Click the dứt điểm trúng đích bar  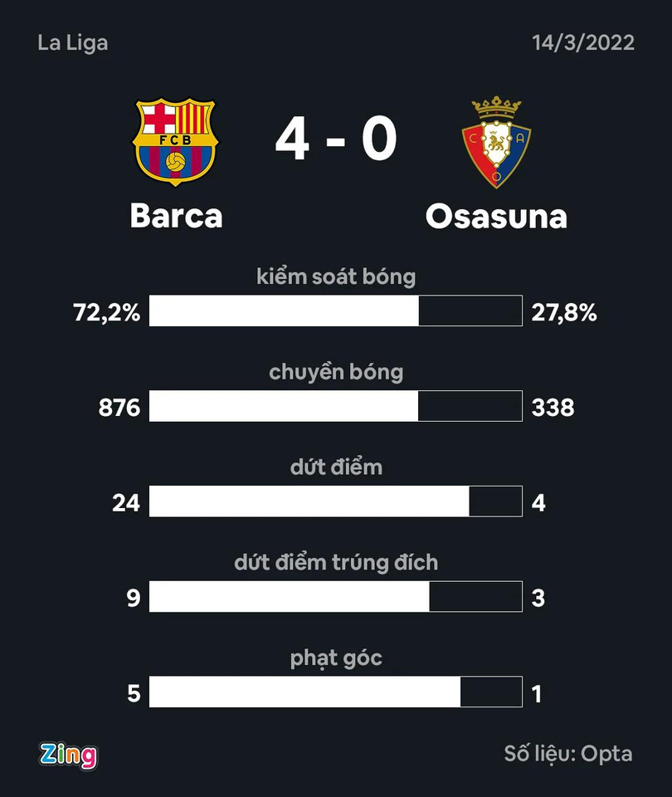(336, 596)
